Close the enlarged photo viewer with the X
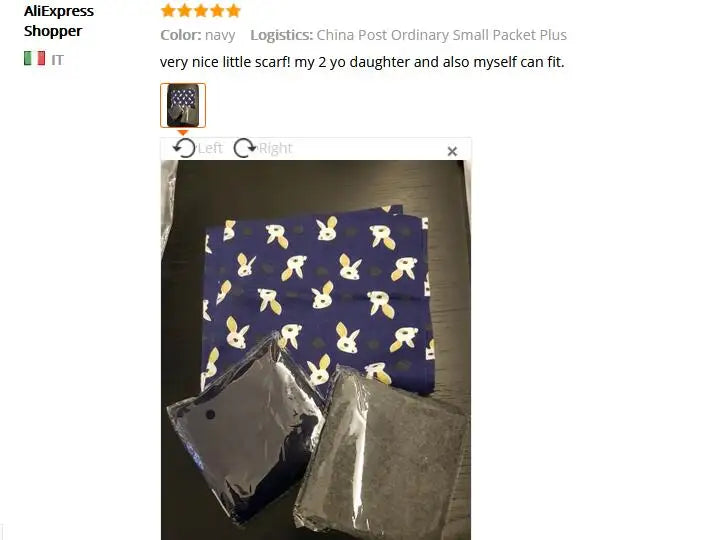The height and width of the screenshot is (540, 705). tap(452, 151)
